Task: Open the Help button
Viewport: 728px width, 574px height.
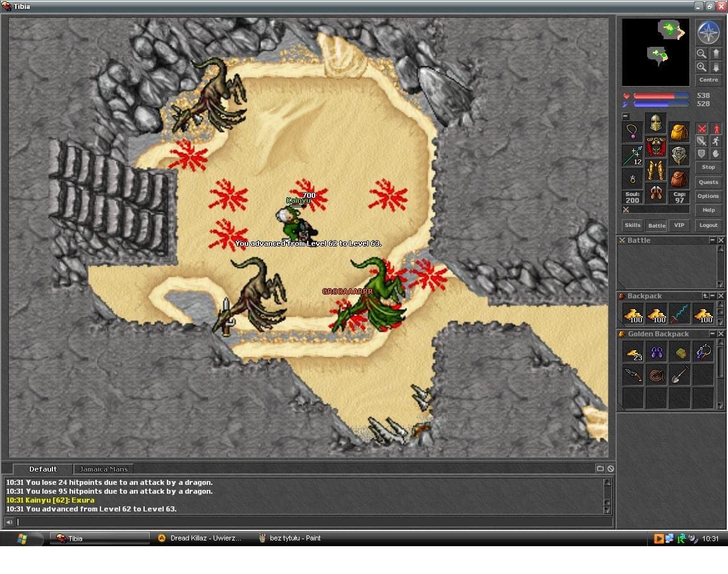Action: pos(708,210)
